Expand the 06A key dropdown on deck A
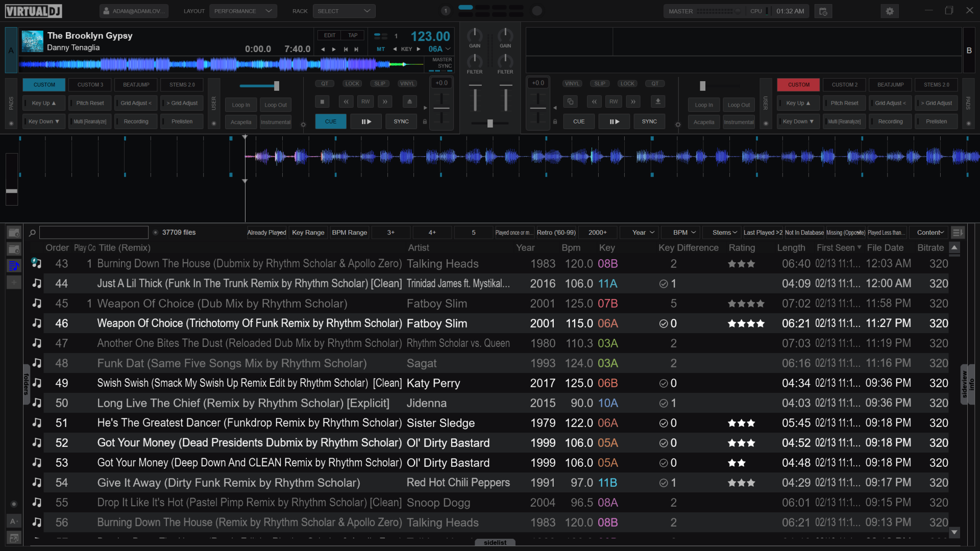 pos(448,49)
